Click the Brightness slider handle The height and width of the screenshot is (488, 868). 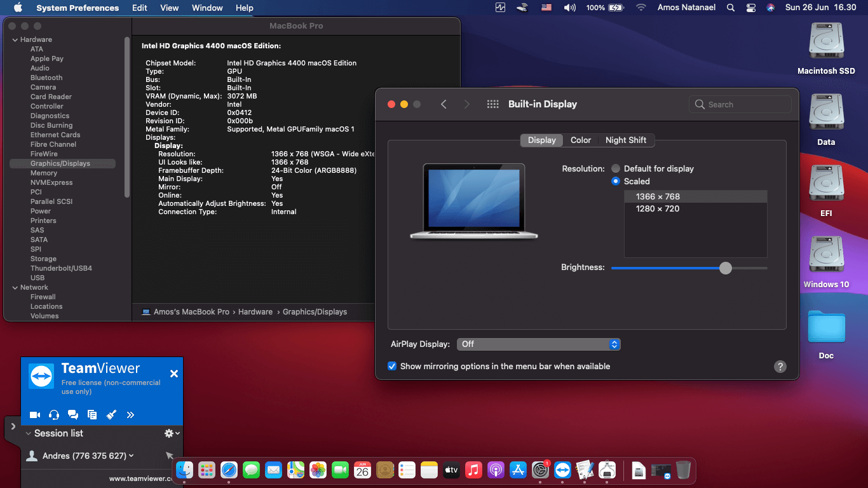pos(726,268)
